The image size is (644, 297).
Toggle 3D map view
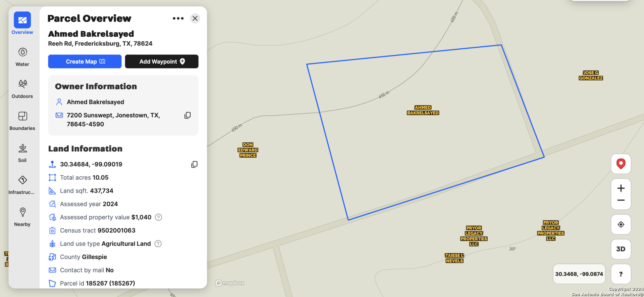point(621,249)
